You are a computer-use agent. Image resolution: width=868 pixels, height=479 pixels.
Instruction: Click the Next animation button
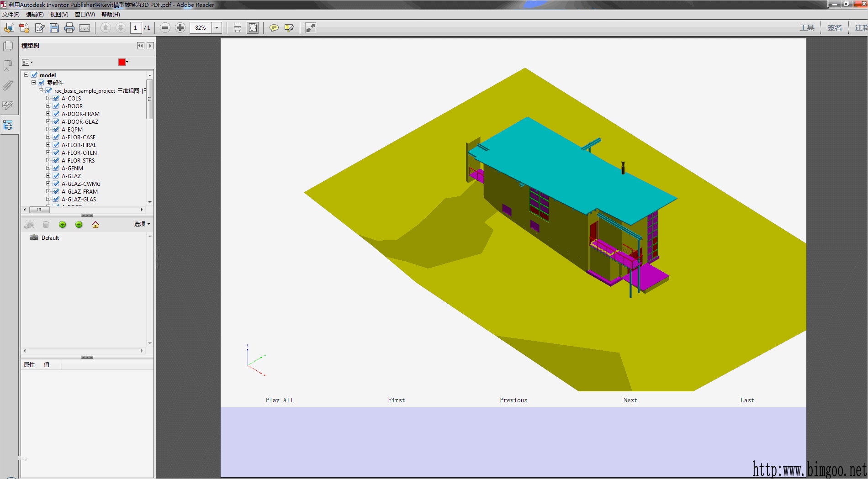click(x=630, y=400)
